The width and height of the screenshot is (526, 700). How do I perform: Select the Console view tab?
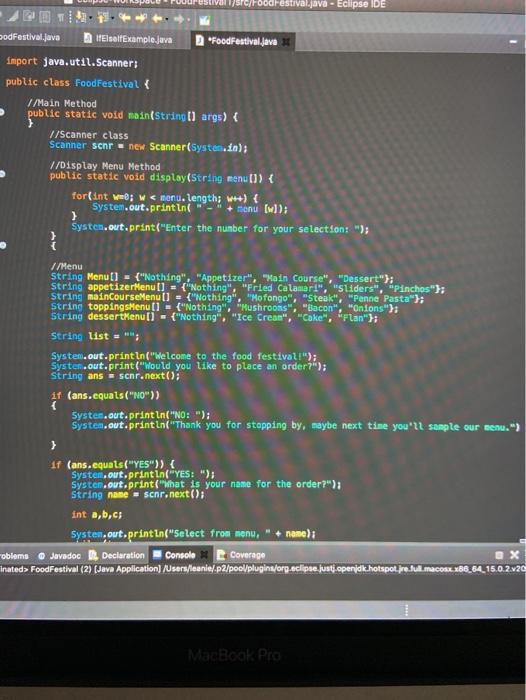[180, 555]
